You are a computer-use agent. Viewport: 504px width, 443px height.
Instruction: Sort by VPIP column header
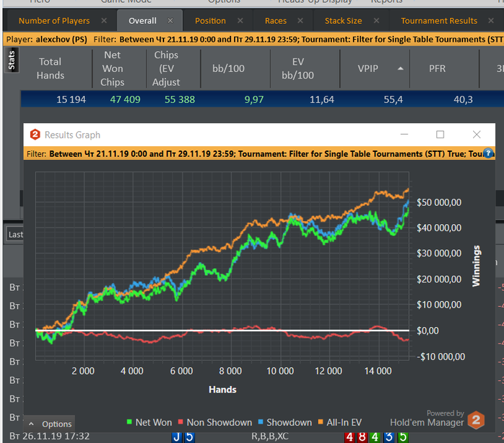[x=368, y=68]
